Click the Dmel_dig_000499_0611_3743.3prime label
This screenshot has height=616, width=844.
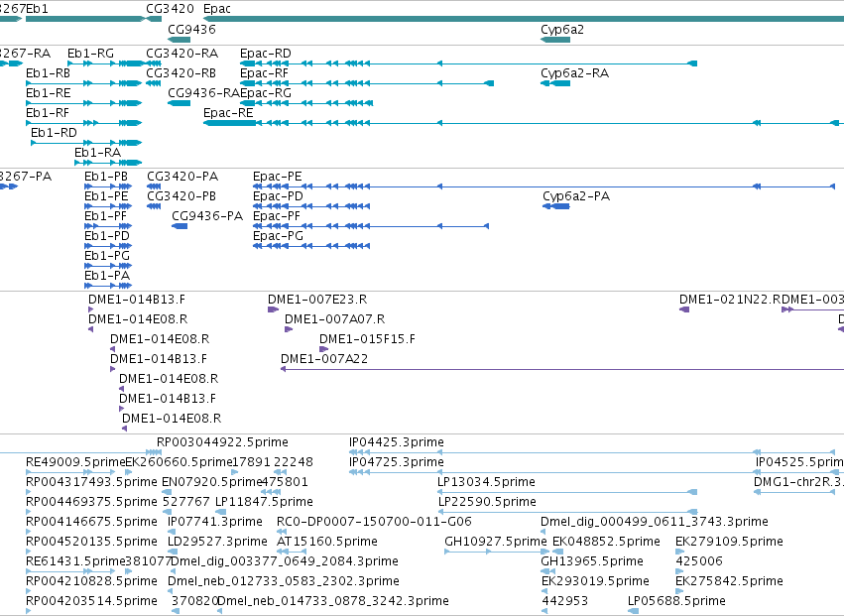(654, 522)
